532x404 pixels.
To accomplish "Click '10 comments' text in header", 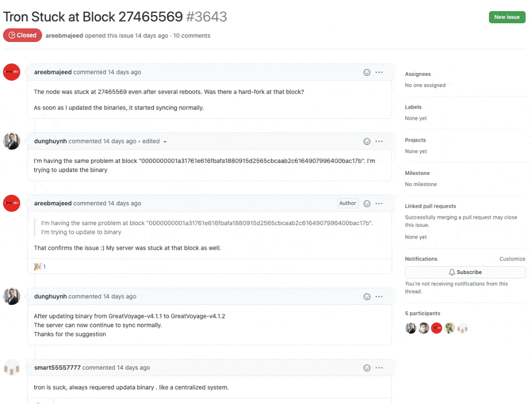I will (192, 36).
